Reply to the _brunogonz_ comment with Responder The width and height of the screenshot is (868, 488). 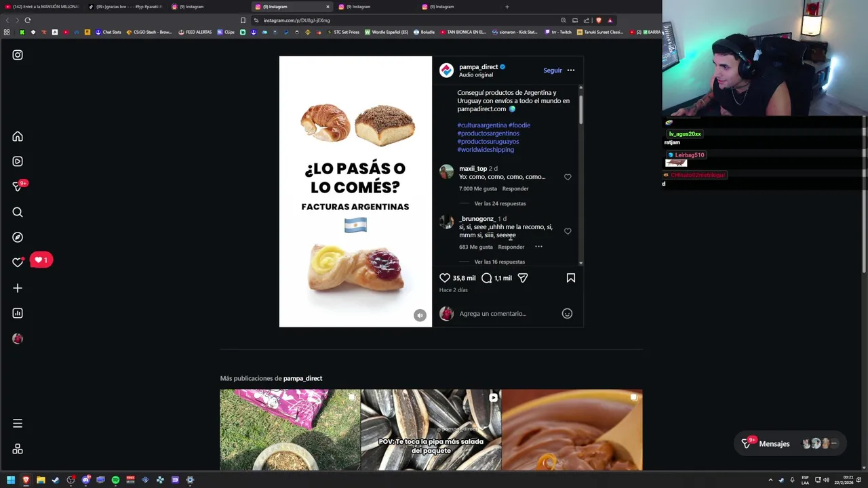[511, 247]
